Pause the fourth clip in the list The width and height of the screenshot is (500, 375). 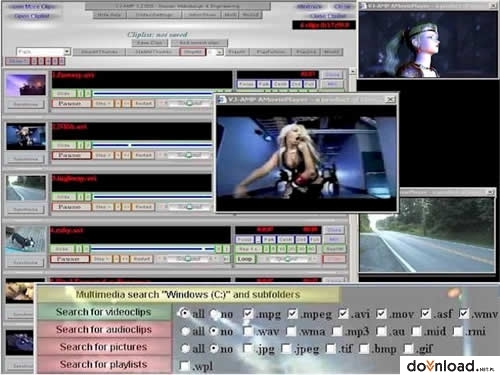pos(70,259)
